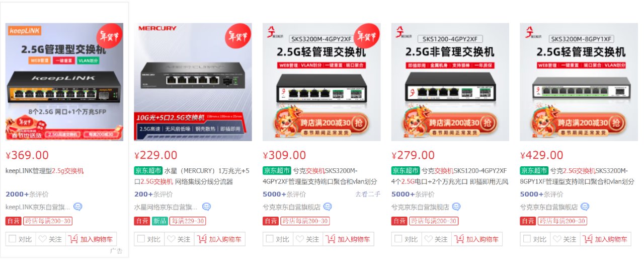The image size is (644, 263).
Task: Click 跨店每满200-30 promo tag on ¥429.00 item
Action: pos(562,221)
